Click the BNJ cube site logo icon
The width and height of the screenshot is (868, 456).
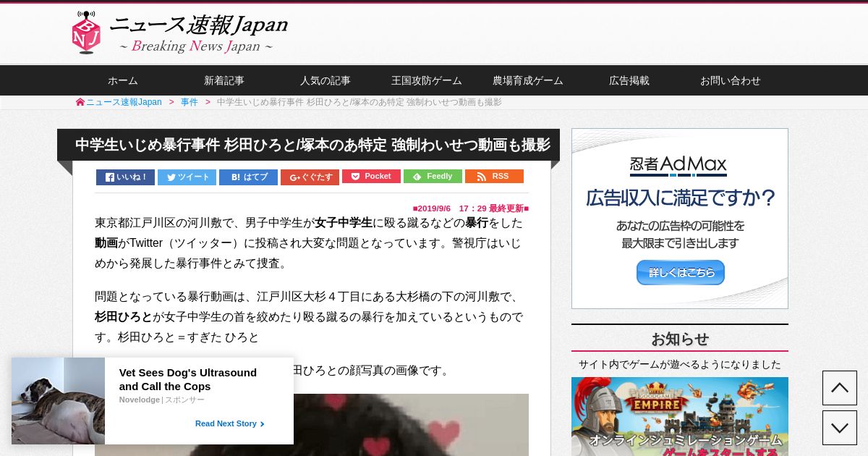click(86, 33)
